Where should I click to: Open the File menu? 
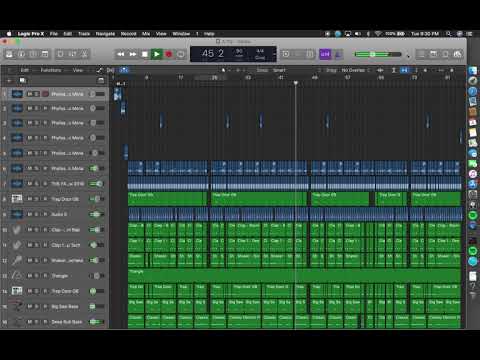click(x=54, y=34)
